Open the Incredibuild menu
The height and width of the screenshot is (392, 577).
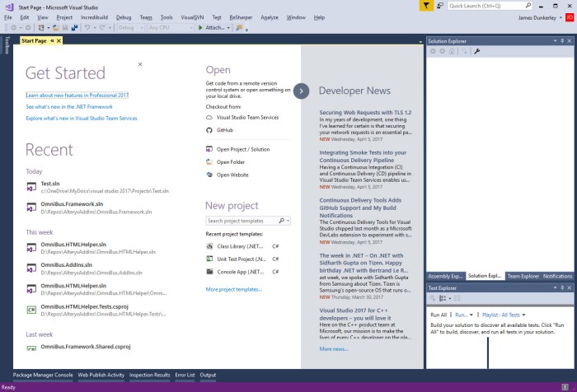click(x=94, y=17)
